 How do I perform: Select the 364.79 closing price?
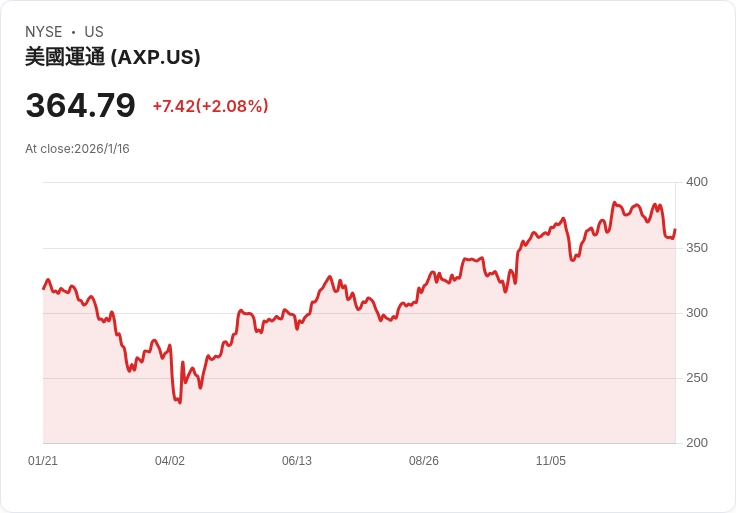click(x=80, y=105)
